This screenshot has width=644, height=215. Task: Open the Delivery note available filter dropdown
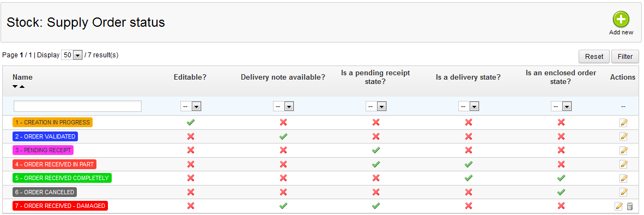click(283, 106)
